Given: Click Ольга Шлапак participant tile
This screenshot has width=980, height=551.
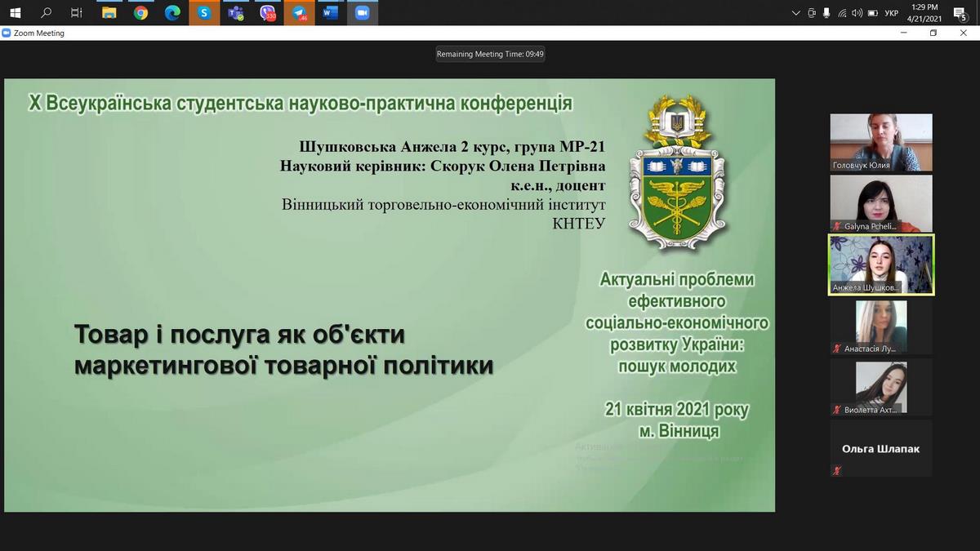Looking at the screenshot, I should [x=881, y=448].
